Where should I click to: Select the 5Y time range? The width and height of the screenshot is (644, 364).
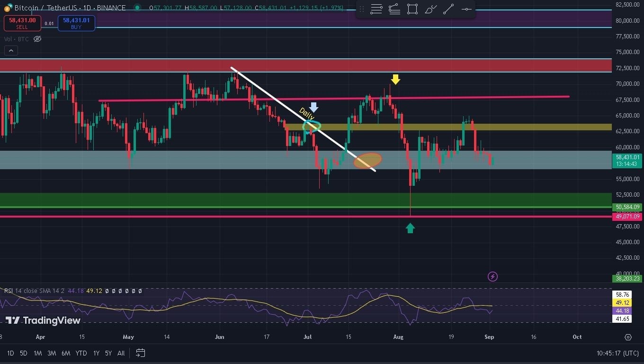(x=108, y=353)
